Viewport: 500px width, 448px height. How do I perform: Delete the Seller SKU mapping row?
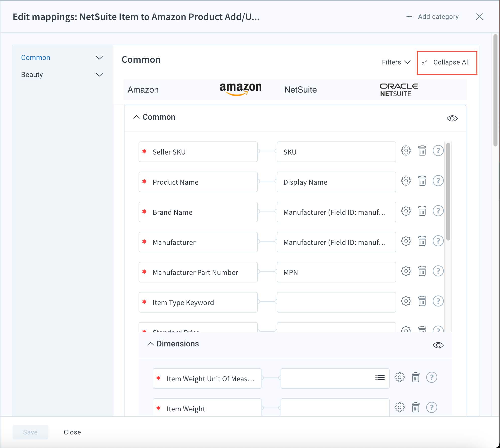[x=422, y=151]
